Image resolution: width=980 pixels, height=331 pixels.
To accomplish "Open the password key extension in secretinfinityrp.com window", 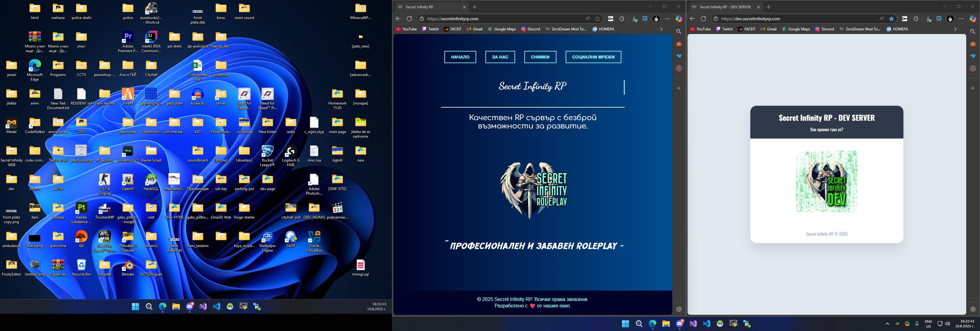I will [611, 19].
